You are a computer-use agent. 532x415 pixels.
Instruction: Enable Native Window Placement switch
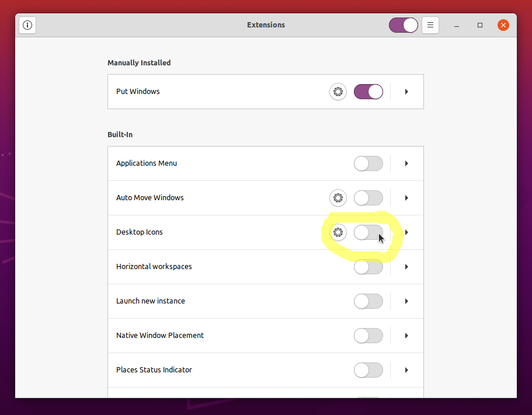[x=368, y=335]
